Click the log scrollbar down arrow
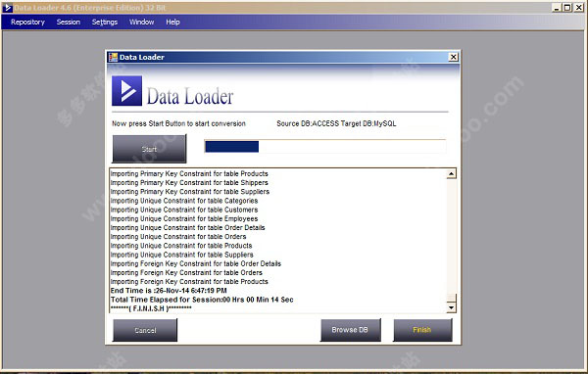 click(x=451, y=307)
